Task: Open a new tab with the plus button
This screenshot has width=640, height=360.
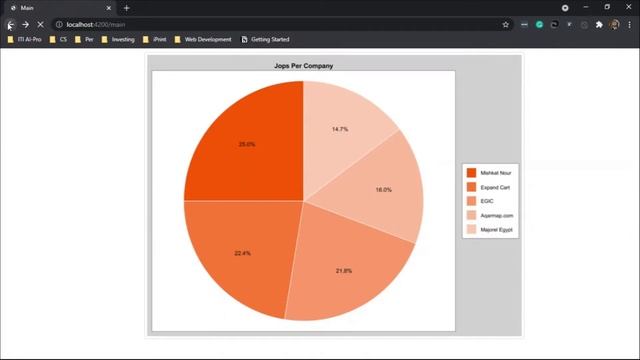Action: point(127,8)
